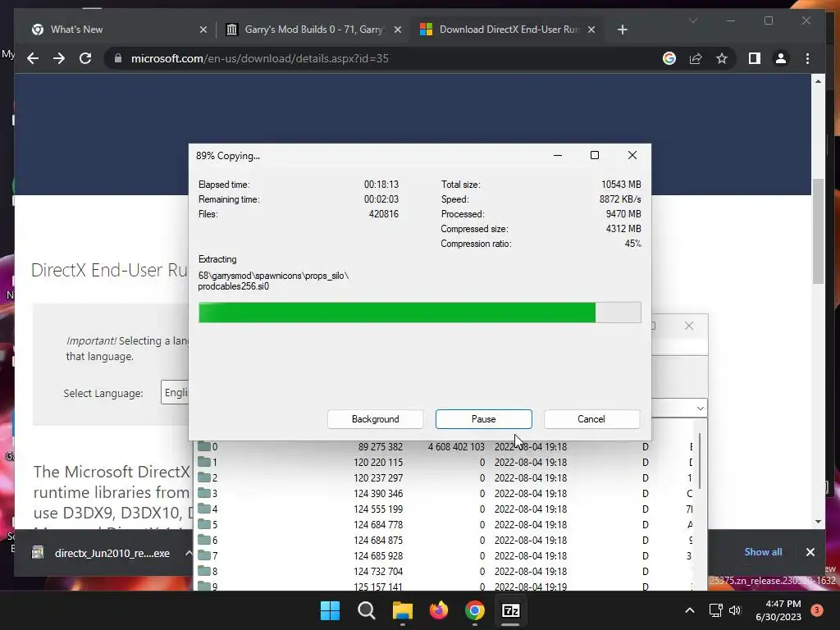840x630 pixels.
Task: Switch to Garry's Mod Builds tab
Action: click(x=313, y=30)
